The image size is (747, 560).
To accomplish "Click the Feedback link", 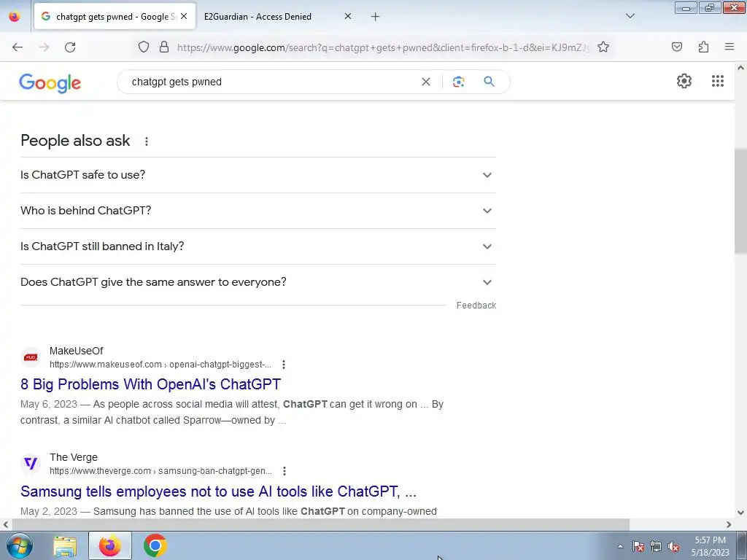I will click(x=476, y=306).
